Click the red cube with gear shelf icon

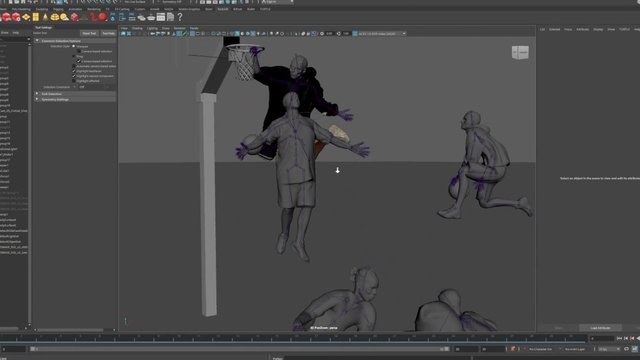click(x=16, y=17)
